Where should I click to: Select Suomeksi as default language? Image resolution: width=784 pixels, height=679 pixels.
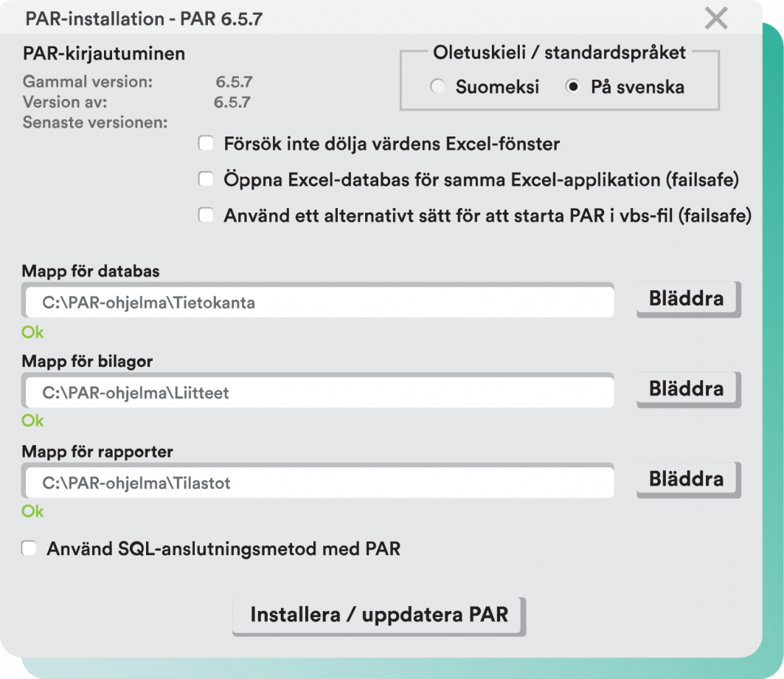coord(438,87)
